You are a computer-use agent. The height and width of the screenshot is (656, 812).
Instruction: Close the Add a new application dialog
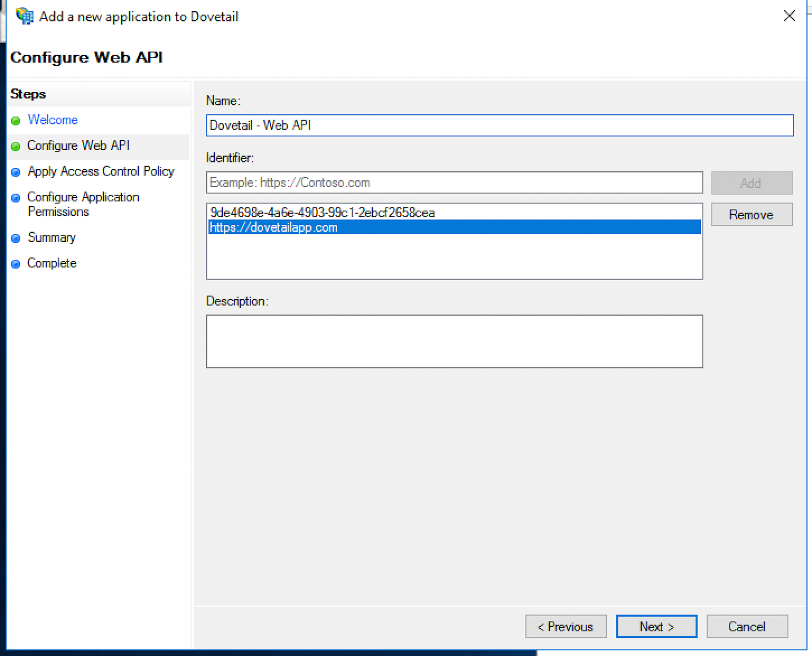click(x=789, y=16)
